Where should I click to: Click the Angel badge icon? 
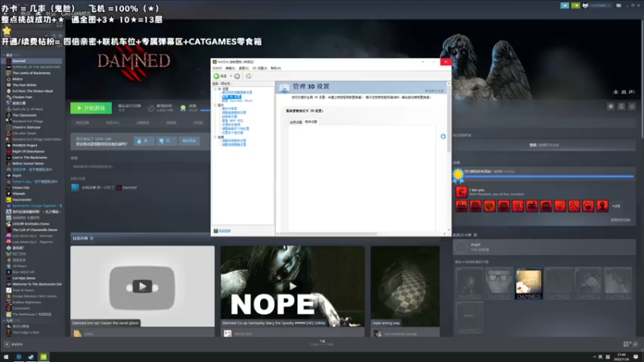click(460, 247)
